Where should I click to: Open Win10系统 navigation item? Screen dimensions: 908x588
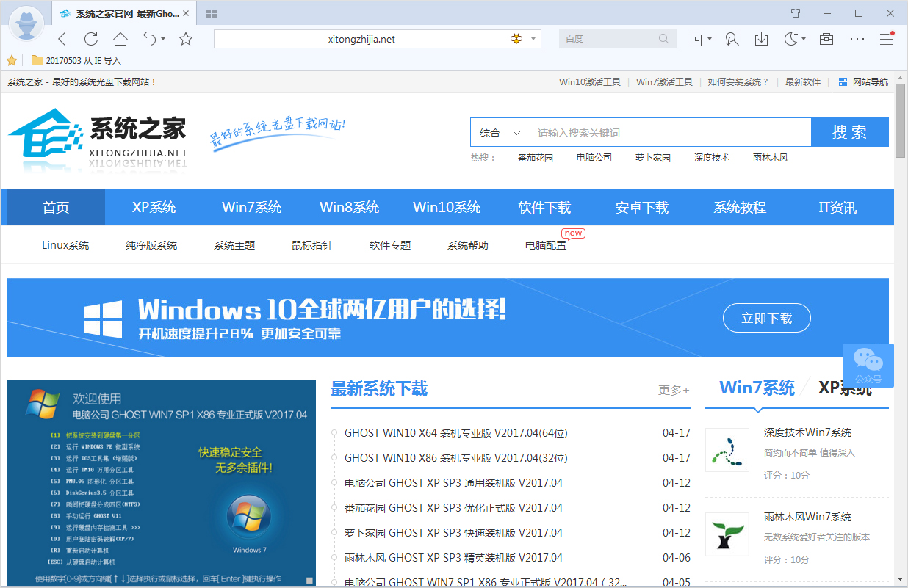coord(447,207)
